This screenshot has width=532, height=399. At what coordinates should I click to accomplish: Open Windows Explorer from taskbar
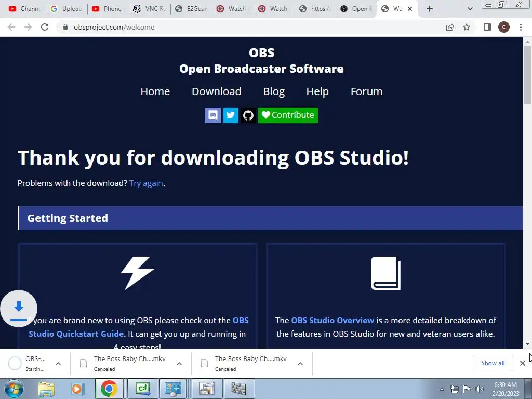(x=46, y=389)
